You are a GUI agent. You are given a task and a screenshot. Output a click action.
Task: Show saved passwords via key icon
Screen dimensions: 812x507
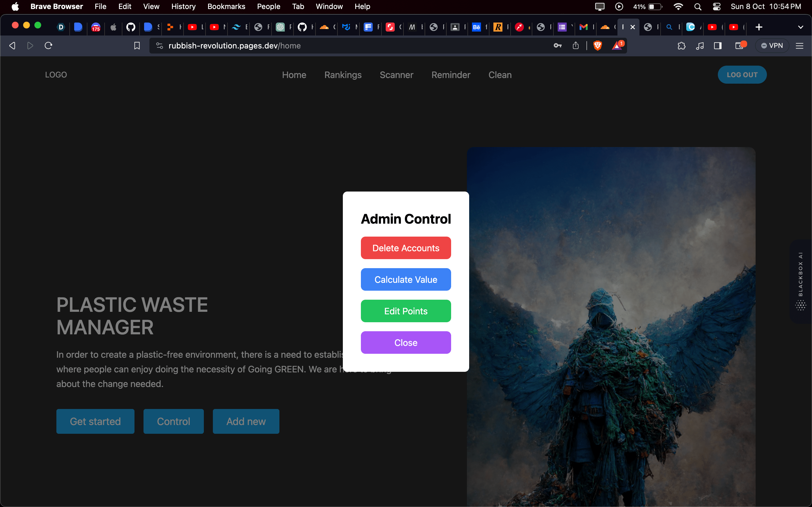coord(558,46)
